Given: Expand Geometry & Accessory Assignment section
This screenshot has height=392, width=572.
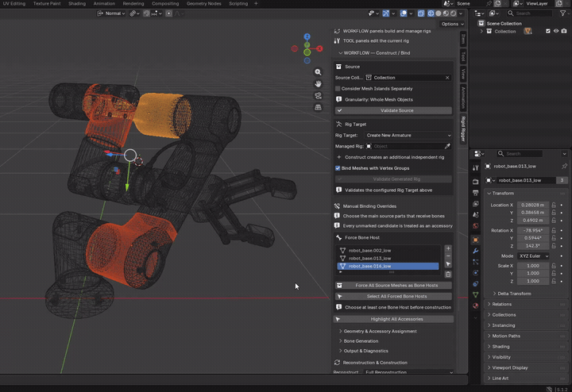Looking at the screenshot, I should click(x=377, y=331).
